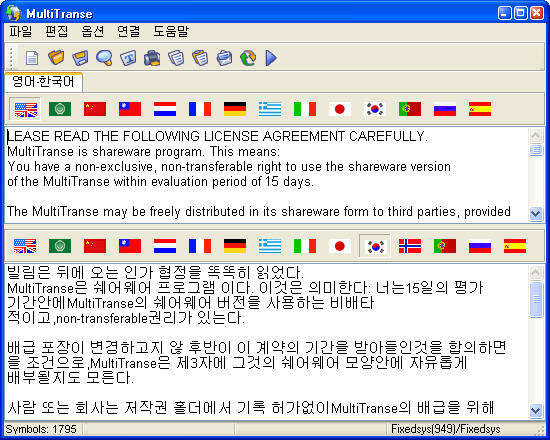550x440 pixels.
Task: Choose Spanish flag in target language row
Action: click(x=515, y=246)
